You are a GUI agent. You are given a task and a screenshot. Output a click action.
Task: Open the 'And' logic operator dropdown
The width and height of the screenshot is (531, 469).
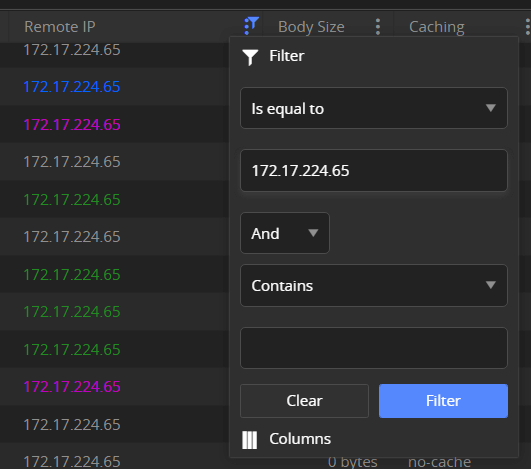pos(285,233)
